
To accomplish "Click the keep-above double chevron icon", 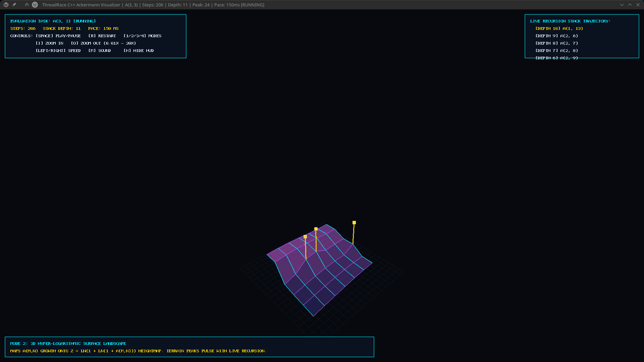I will point(27,5).
